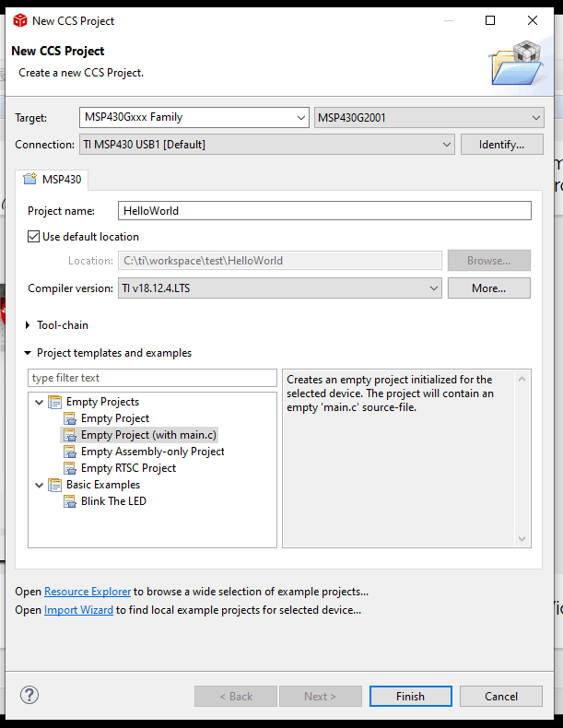Uncheck the Use default location checkbox
Image resolution: width=563 pixels, height=728 pixels.
(x=34, y=237)
